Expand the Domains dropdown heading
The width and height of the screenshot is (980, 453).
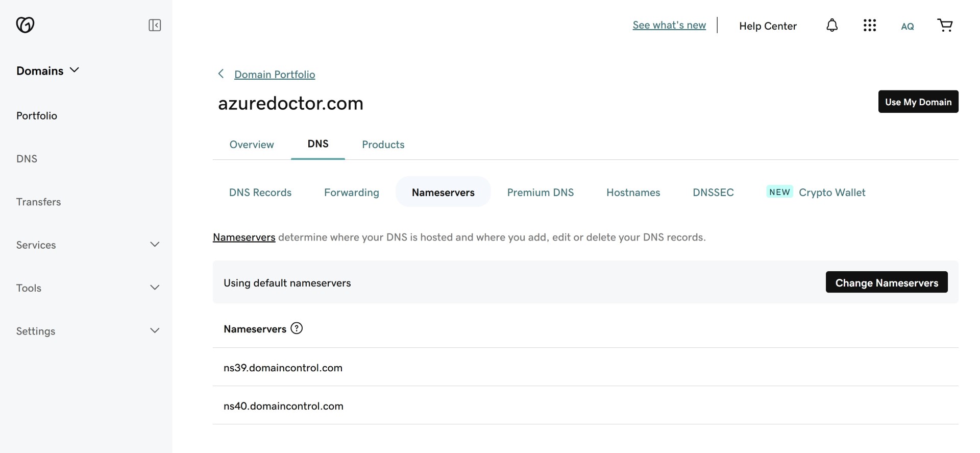click(47, 70)
